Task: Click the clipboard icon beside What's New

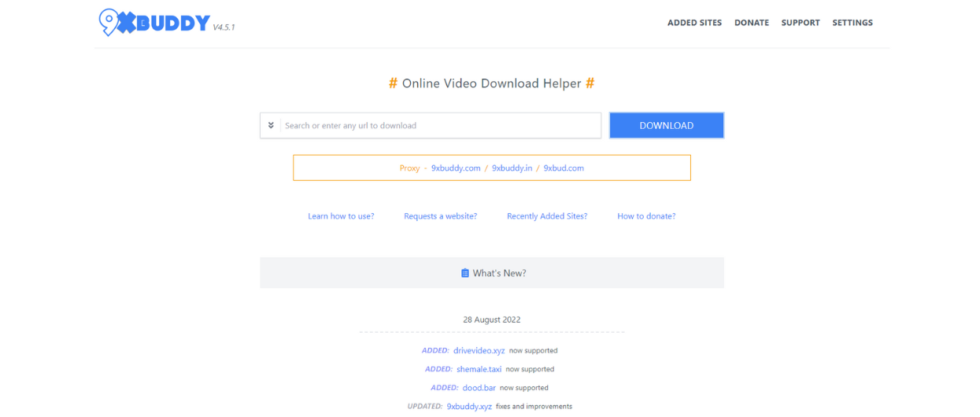Action: coord(465,273)
